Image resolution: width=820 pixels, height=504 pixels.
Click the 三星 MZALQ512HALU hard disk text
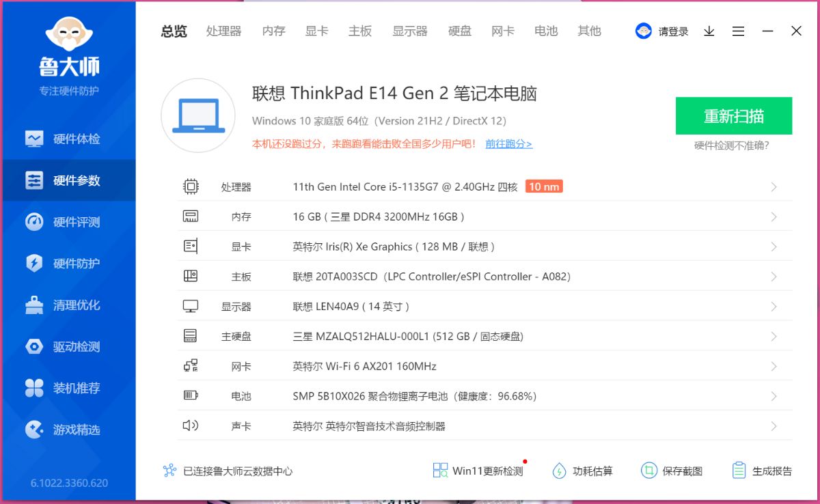[x=408, y=337]
